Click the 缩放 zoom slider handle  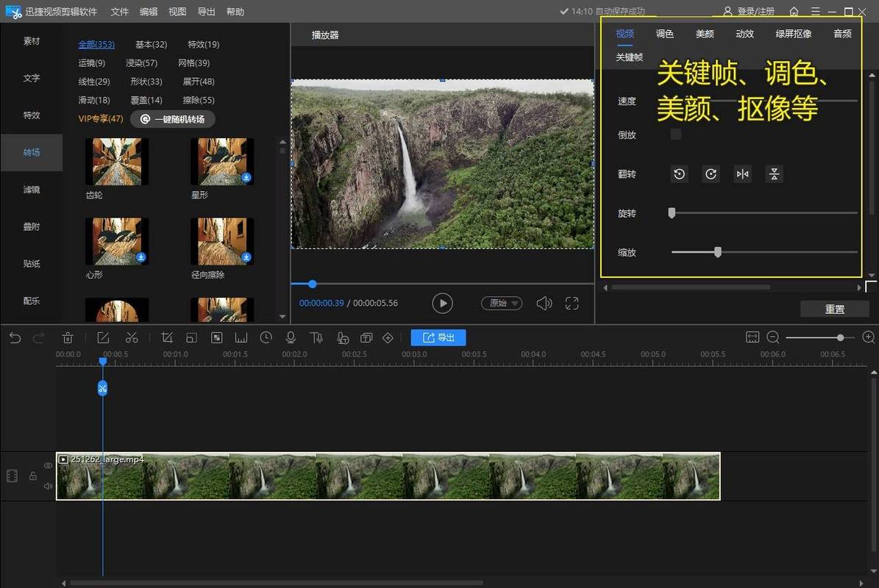(x=718, y=252)
